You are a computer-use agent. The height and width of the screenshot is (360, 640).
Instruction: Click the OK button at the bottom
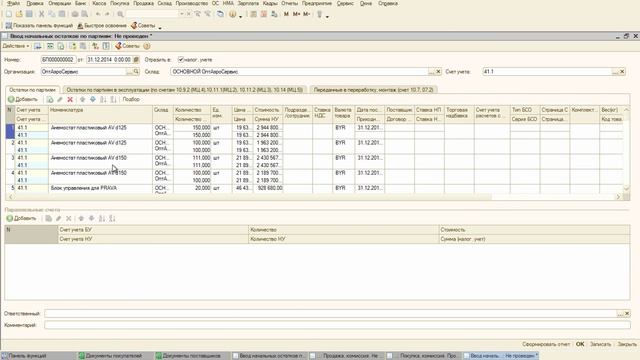pyautogui.click(x=580, y=344)
